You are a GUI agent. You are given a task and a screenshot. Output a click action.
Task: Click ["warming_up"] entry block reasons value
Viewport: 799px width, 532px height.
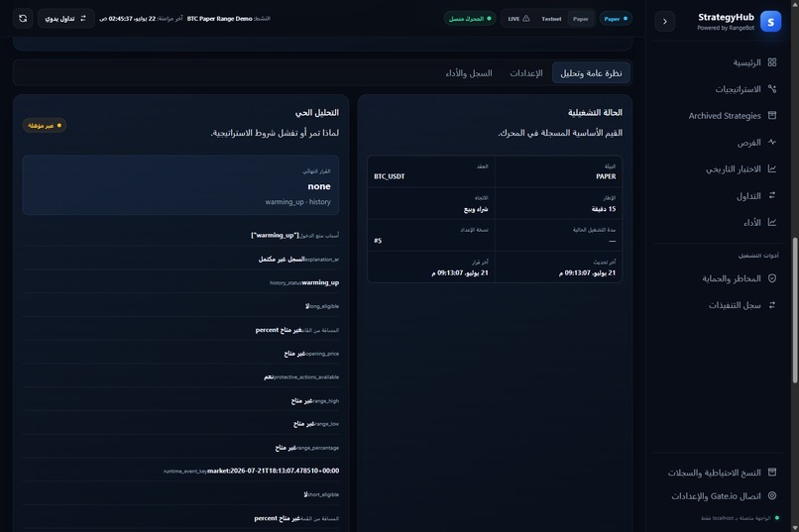click(x=275, y=235)
